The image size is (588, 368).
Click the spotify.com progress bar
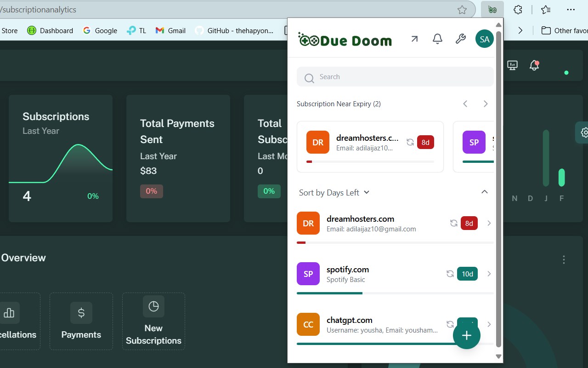tap(395, 293)
